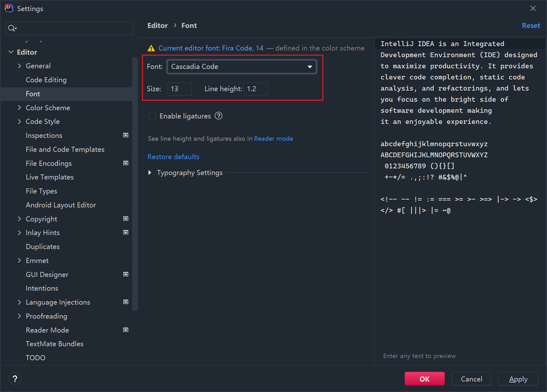Expand the Color Scheme node
This screenshot has height=392, width=547.
(19, 108)
